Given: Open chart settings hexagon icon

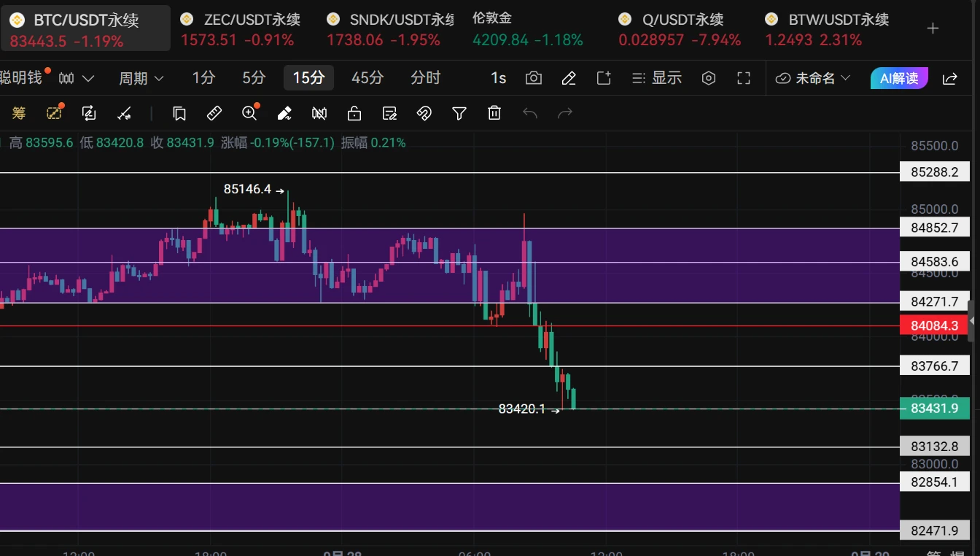Looking at the screenshot, I should (x=709, y=78).
